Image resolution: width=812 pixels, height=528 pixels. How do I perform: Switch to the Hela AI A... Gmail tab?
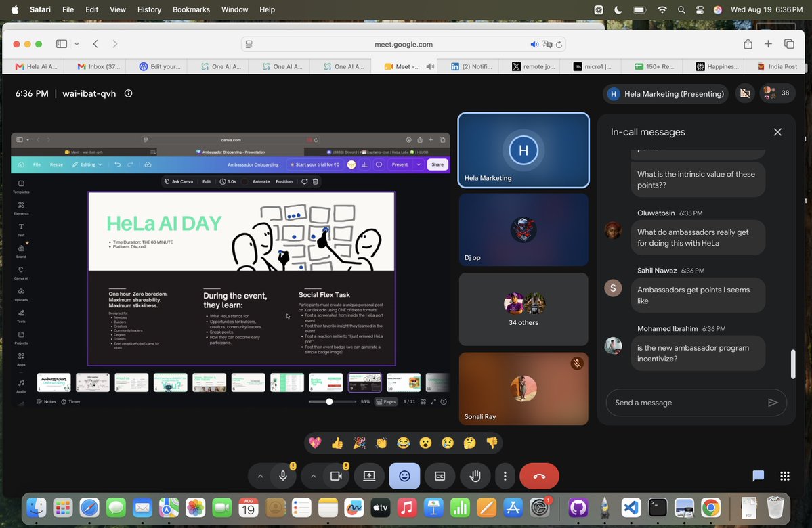tap(36, 66)
